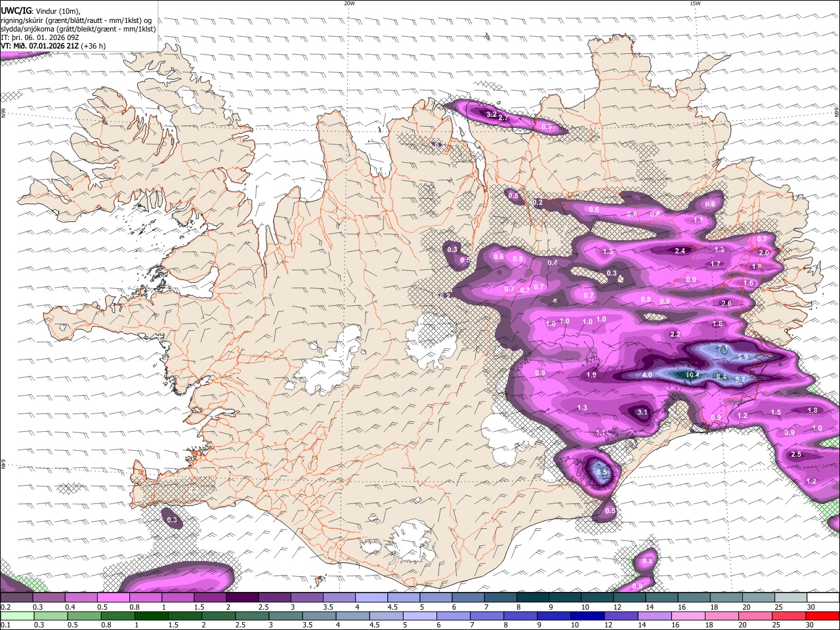Screen dimensions: 840x630
Task: Click the 5.7 precipitation value
Action: tap(740, 379)
